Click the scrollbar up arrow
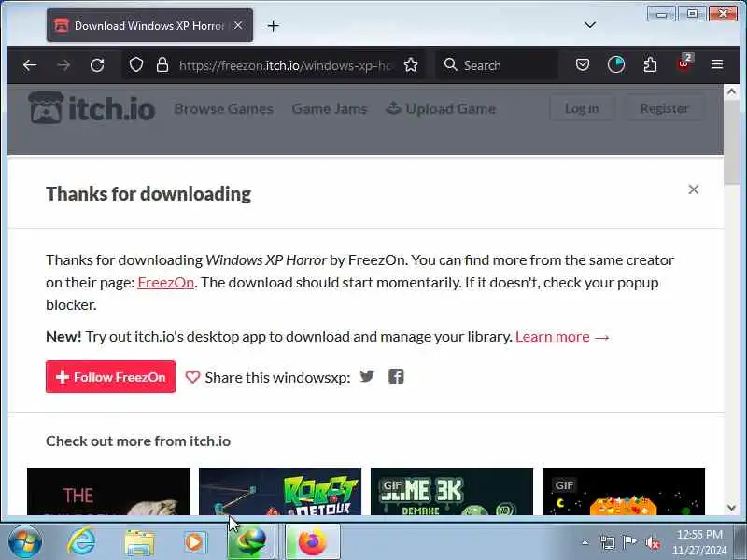Viewport: 747px width, 560px height. point(731,91)
